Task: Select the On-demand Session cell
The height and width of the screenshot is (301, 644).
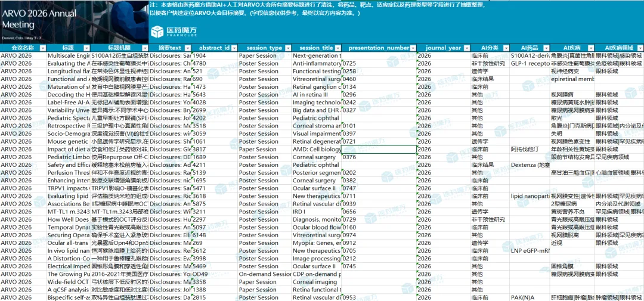Action: (265, 274)
